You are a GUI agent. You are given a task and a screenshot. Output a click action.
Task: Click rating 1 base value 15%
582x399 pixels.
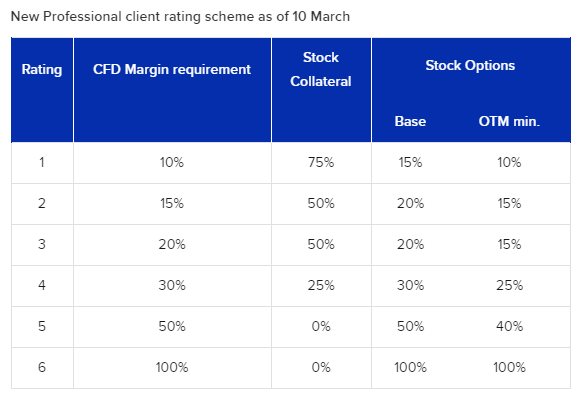point(410,162)
